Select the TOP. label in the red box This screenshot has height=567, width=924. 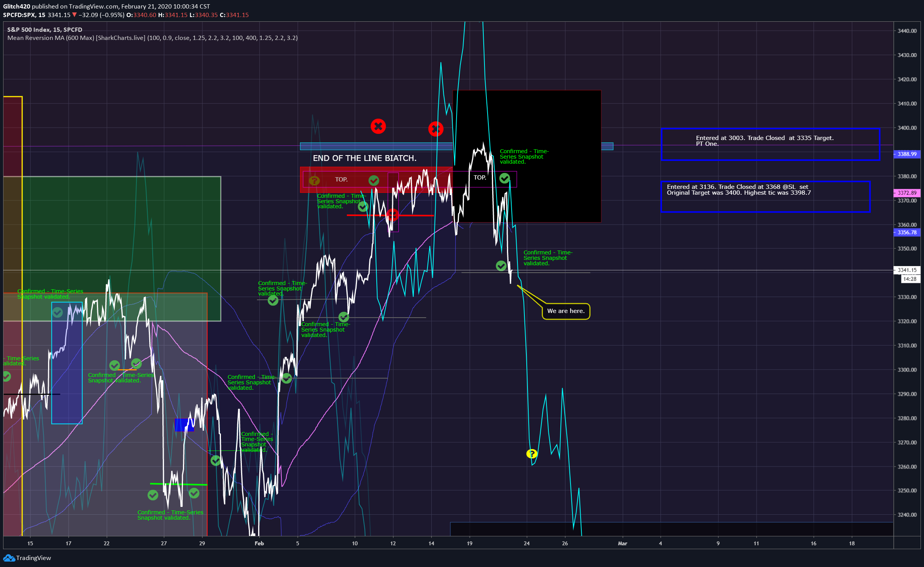(x=341, y=180)
